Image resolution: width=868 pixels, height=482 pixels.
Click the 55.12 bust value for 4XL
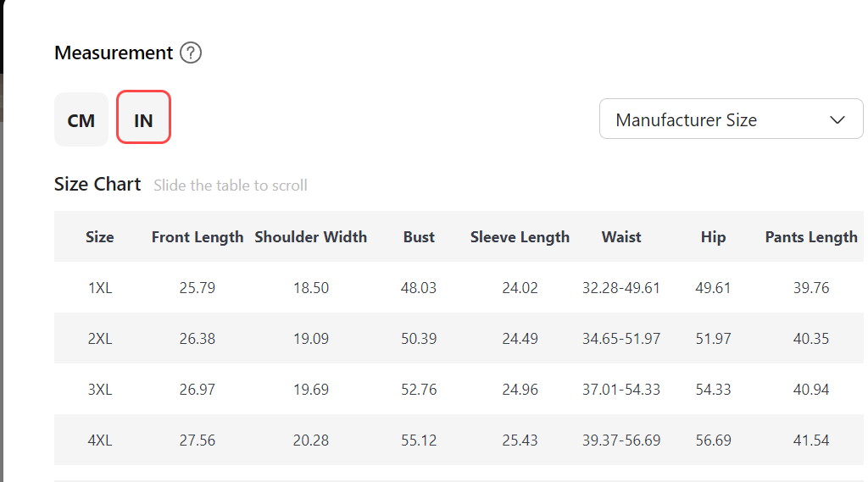click(419, 440)
